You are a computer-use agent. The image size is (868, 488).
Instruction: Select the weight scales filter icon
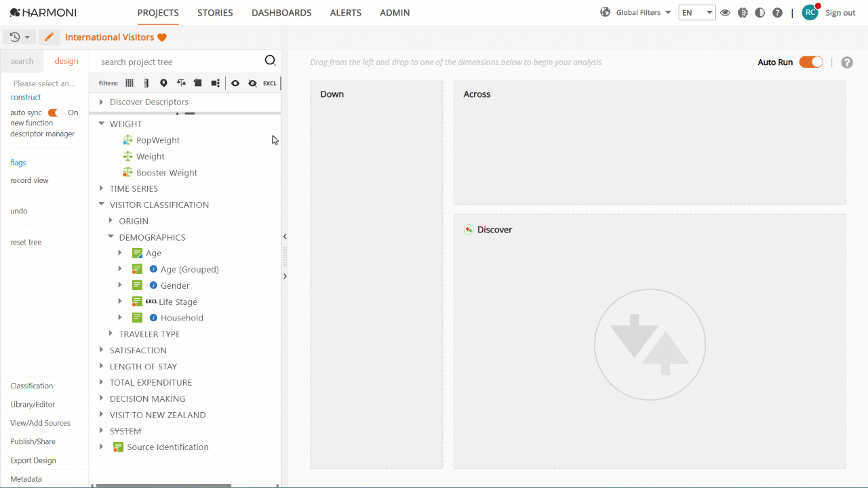pyautogui.click(x=181, y=83)
